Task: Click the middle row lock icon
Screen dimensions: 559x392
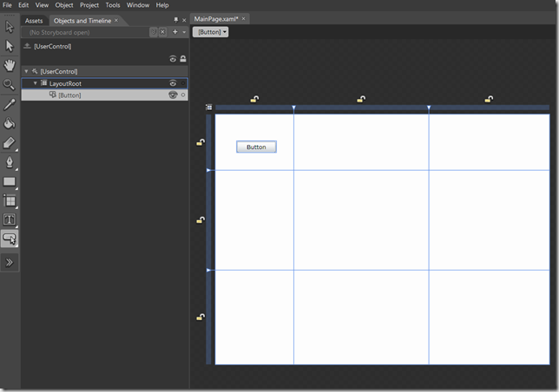Action: 201,220
